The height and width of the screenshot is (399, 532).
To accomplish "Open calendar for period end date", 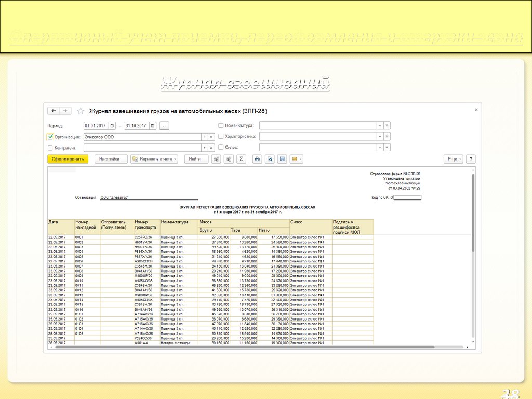I will click(x=153, y=126).
